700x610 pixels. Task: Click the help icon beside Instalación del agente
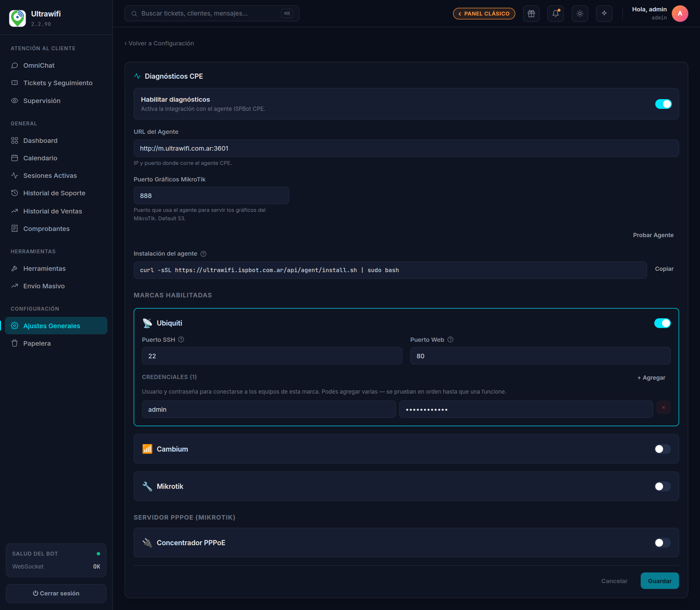click(203, 254)
